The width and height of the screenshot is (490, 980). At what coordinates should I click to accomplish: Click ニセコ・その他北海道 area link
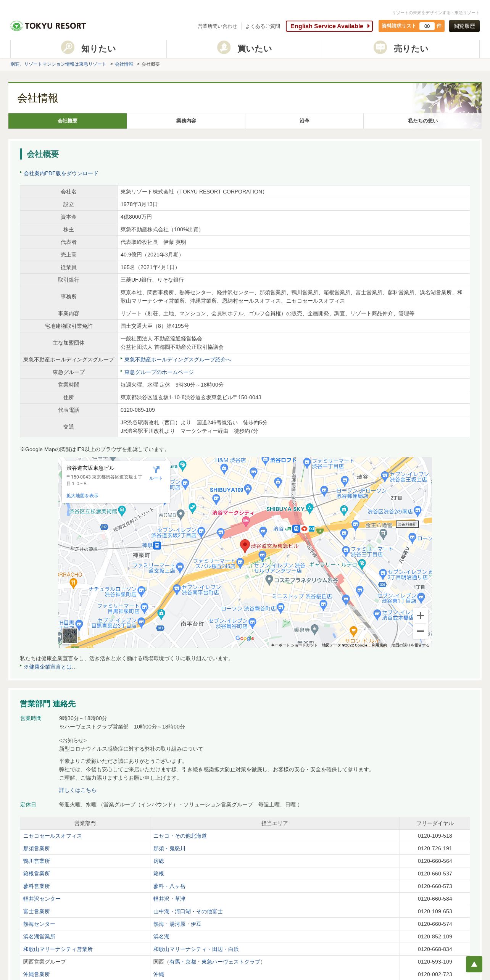click(x=180, y=836)
